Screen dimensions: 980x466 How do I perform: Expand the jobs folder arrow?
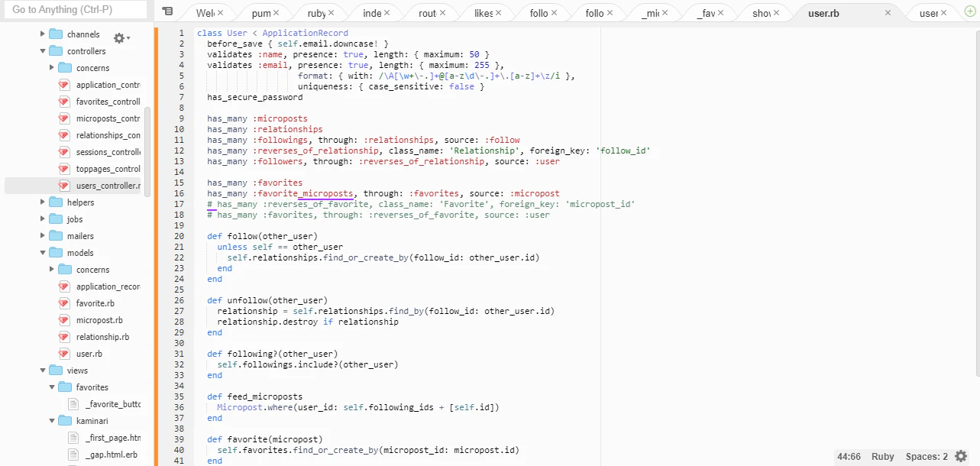[x=42, y=219]
